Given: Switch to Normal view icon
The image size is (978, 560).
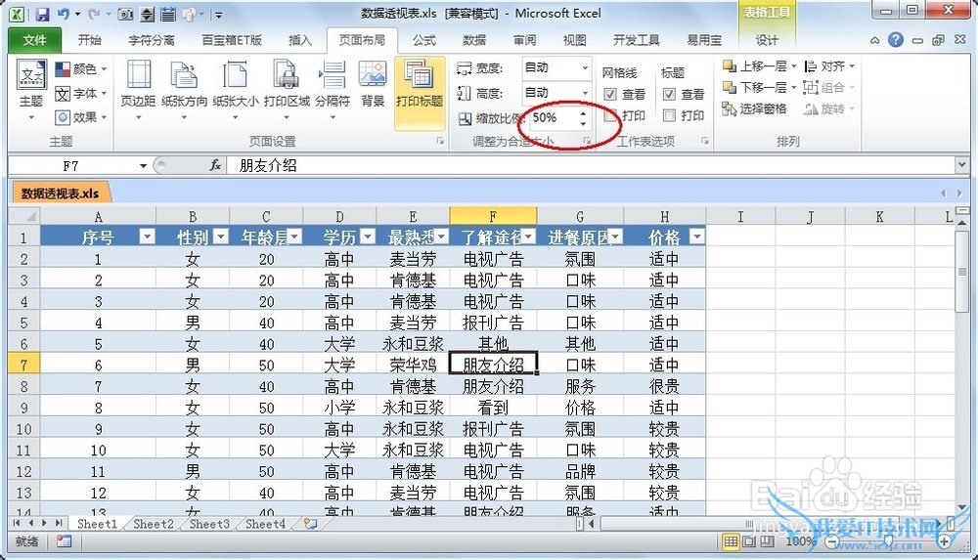Looking at the screenshot, I should point(731,541).
